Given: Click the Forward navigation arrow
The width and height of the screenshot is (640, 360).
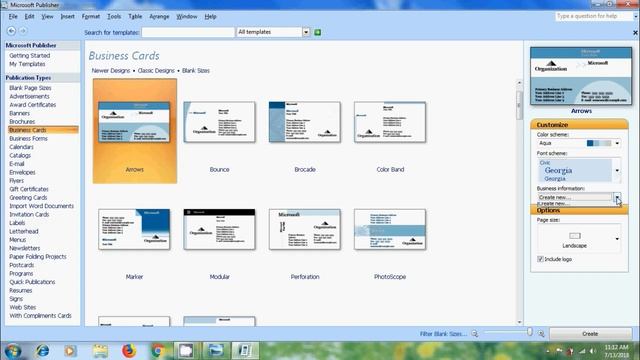Looking at the screenshot, I should click(23, 31).
